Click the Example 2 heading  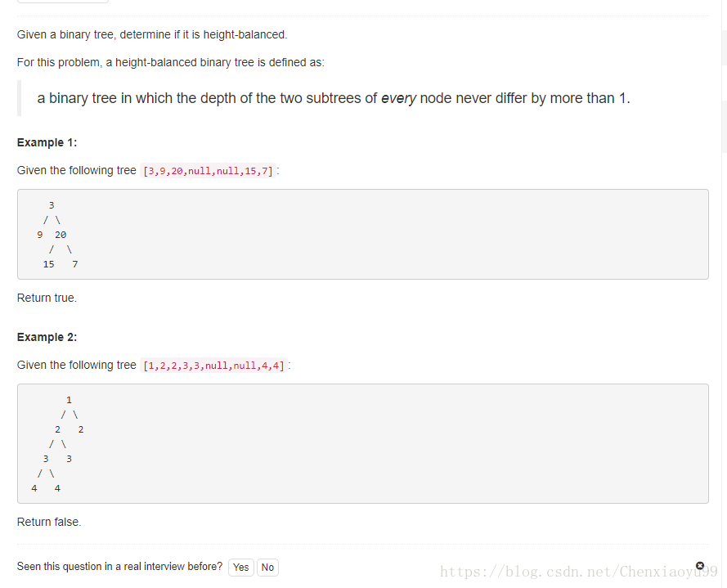click(47, 337)
